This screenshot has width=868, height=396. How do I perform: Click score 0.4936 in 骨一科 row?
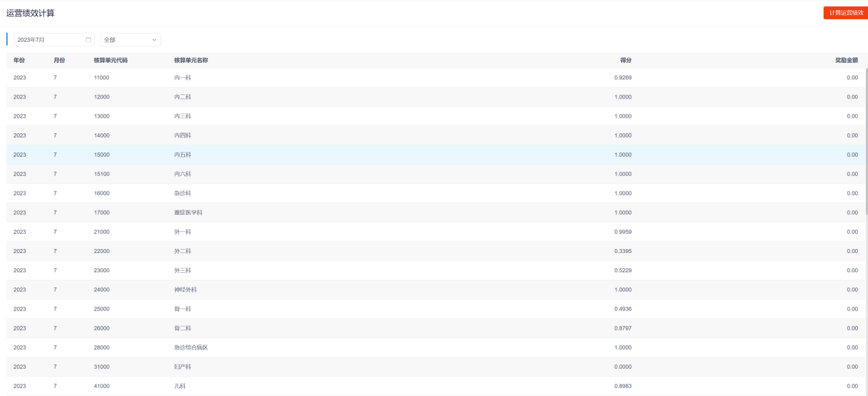pos(622,309)
